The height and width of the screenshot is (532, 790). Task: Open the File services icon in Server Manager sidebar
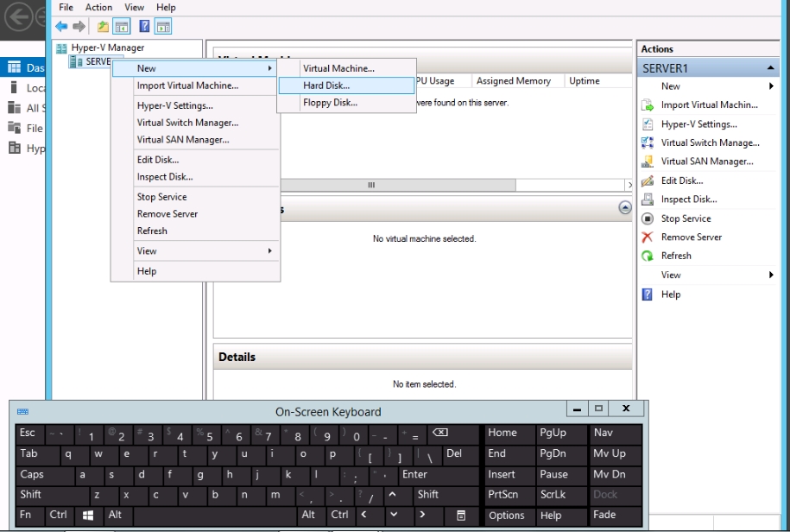[14, 128]
